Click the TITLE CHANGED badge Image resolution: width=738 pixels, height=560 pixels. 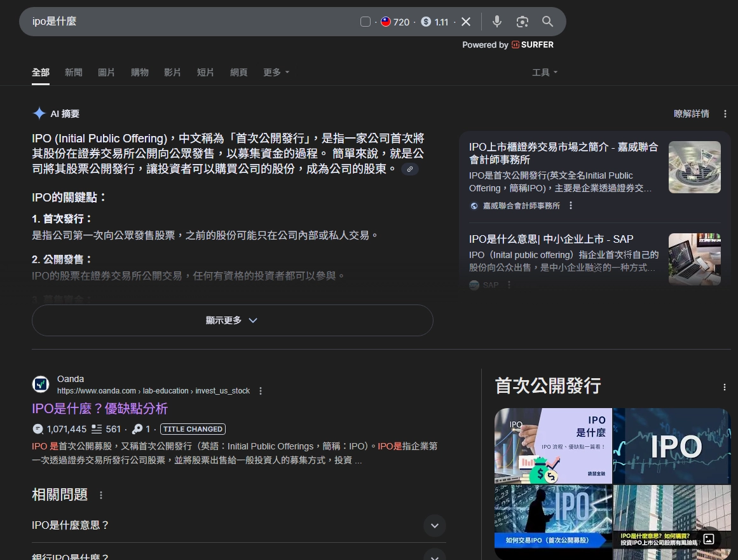[193, 429]
